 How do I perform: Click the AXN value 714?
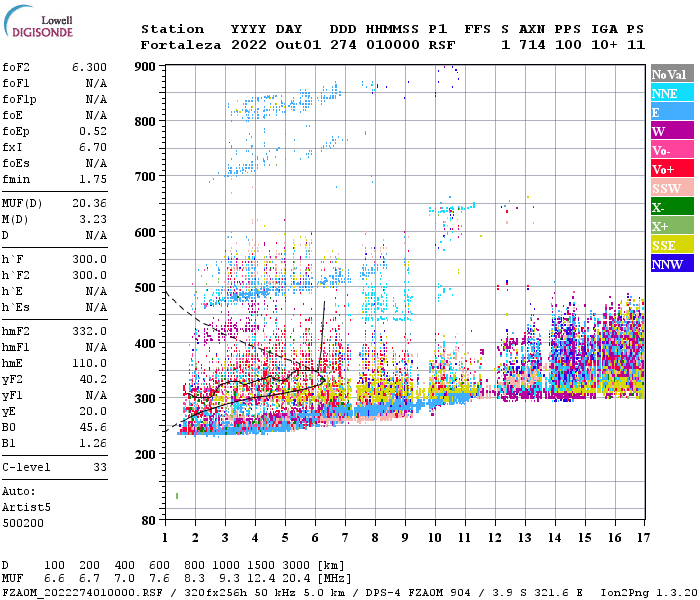pyautogui.click(x=532, y=45)
